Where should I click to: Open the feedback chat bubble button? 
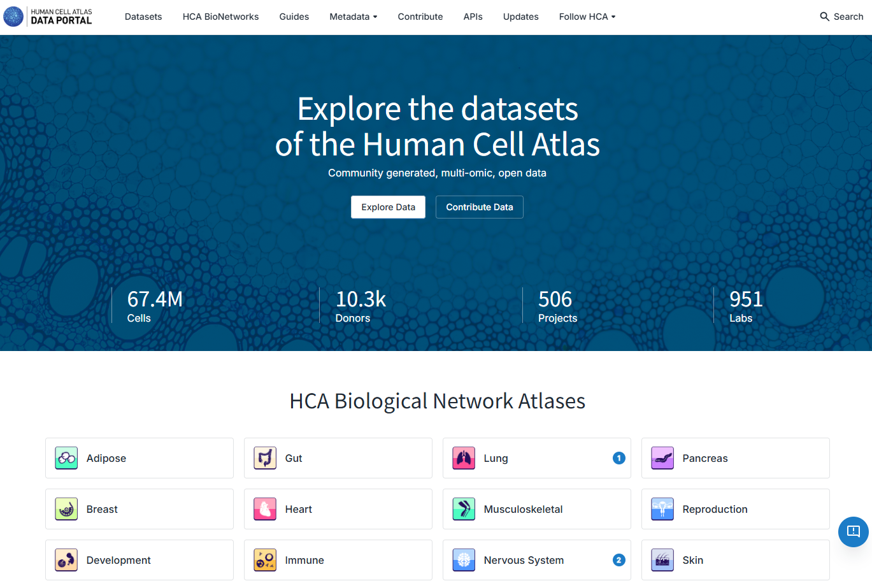pyautogui.click(x=853, y=531)
